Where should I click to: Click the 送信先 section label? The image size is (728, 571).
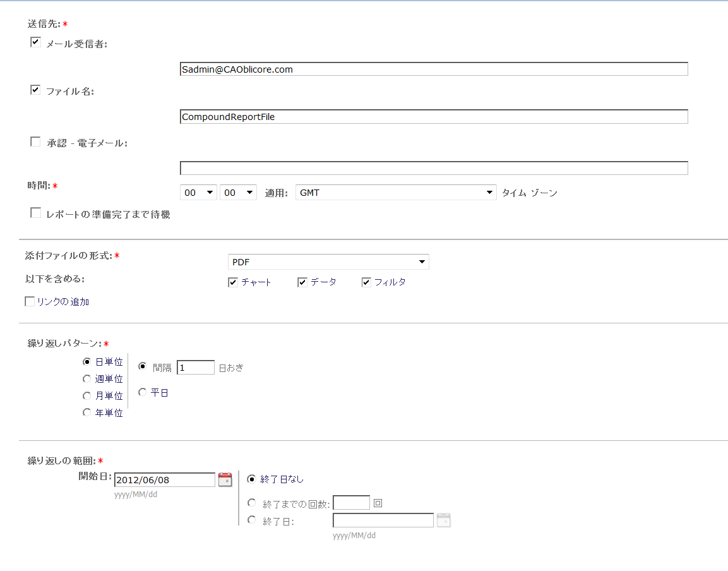(44, 24)
